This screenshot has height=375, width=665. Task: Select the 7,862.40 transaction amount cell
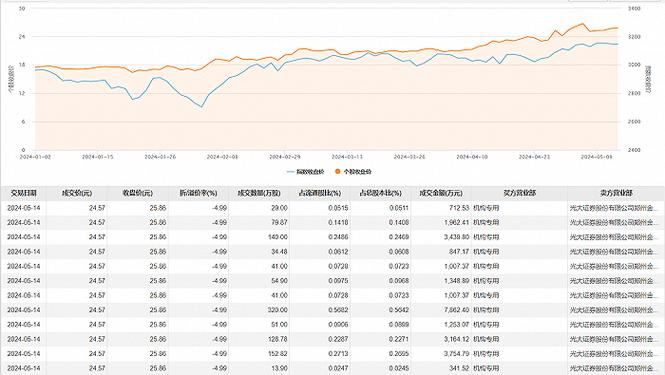pyautogui.click(x=457, y=310)
